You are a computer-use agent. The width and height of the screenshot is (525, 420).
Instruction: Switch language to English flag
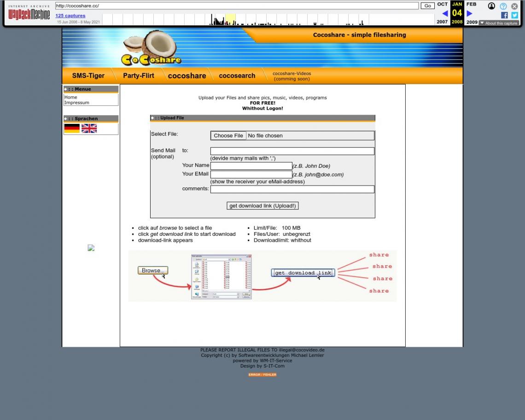(89, 128)
